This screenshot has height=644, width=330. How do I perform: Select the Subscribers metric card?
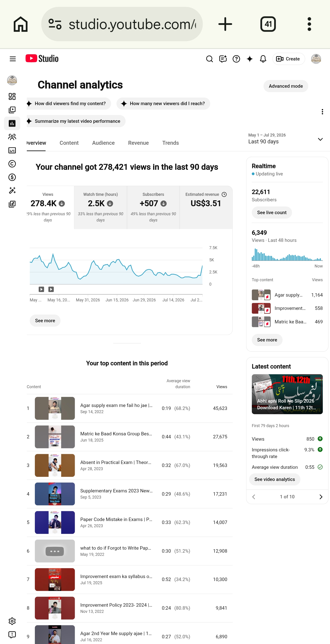click(x=153, y=207)
